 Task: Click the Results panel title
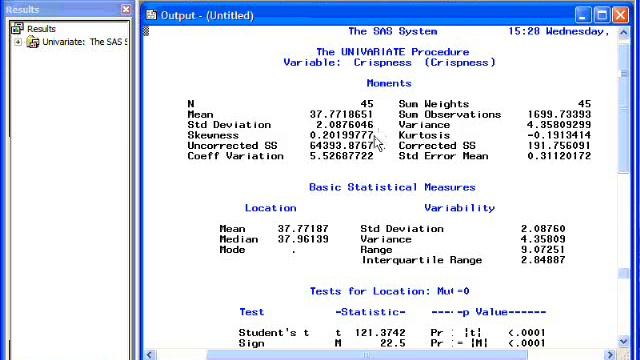click(23, 9)
